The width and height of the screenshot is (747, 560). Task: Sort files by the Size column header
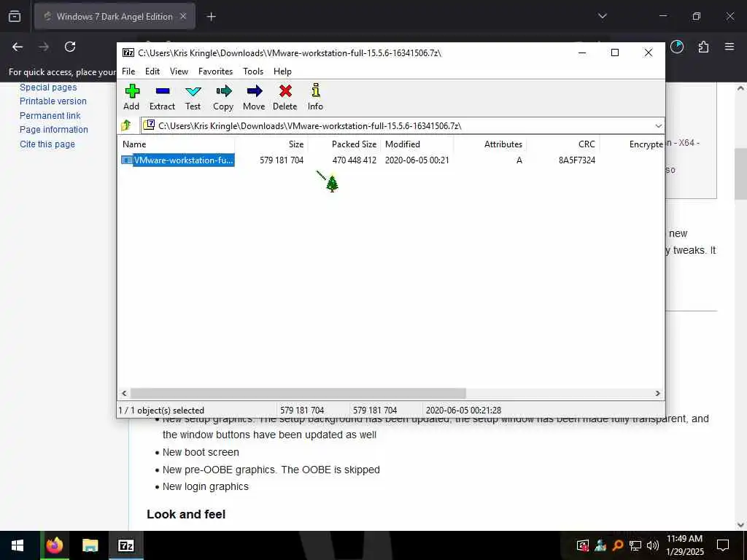(x=271, y=144)
